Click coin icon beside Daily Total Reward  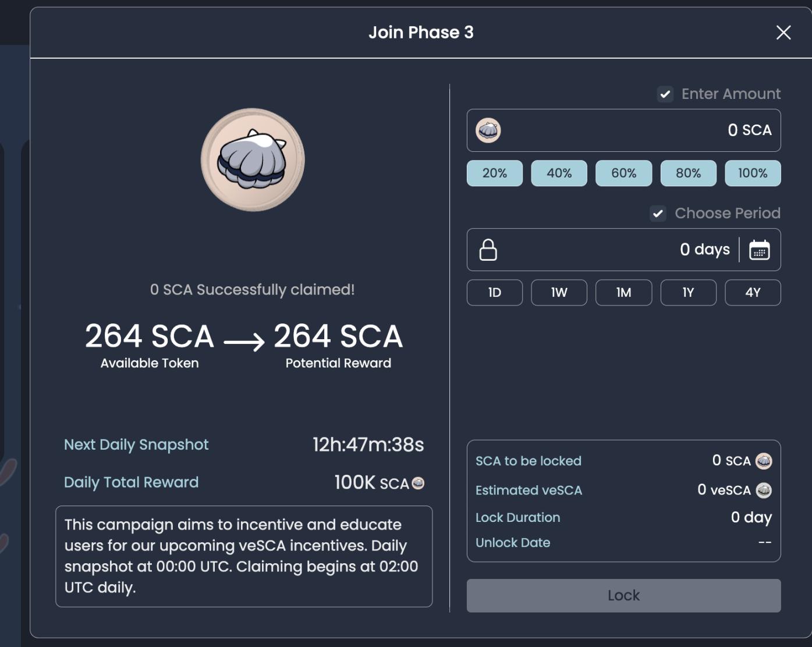(418, 483)
